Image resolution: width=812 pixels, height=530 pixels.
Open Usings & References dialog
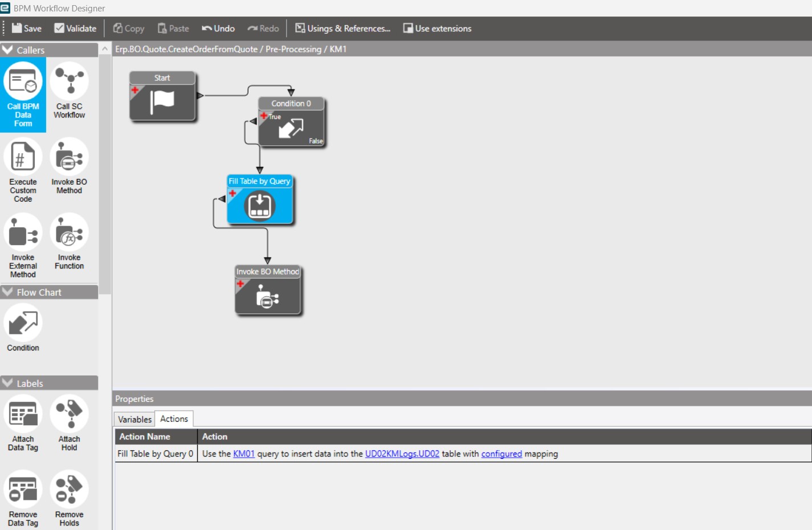coord(342,28)
